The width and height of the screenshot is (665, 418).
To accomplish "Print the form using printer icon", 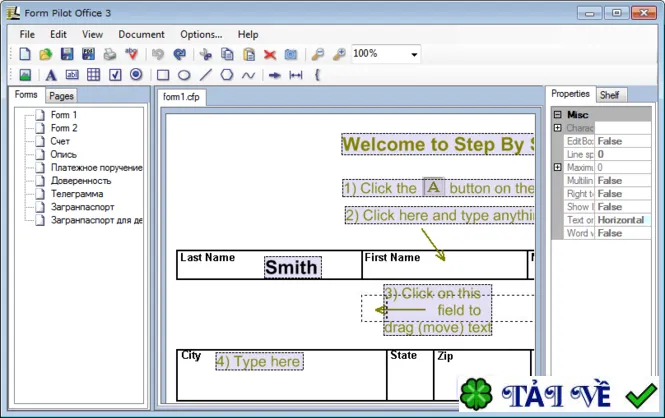I will 110,54.
